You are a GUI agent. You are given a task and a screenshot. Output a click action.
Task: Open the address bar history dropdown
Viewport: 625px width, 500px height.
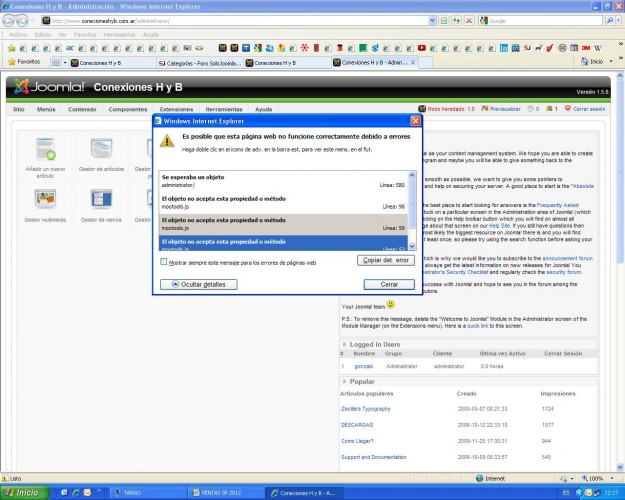click(432, 21)
